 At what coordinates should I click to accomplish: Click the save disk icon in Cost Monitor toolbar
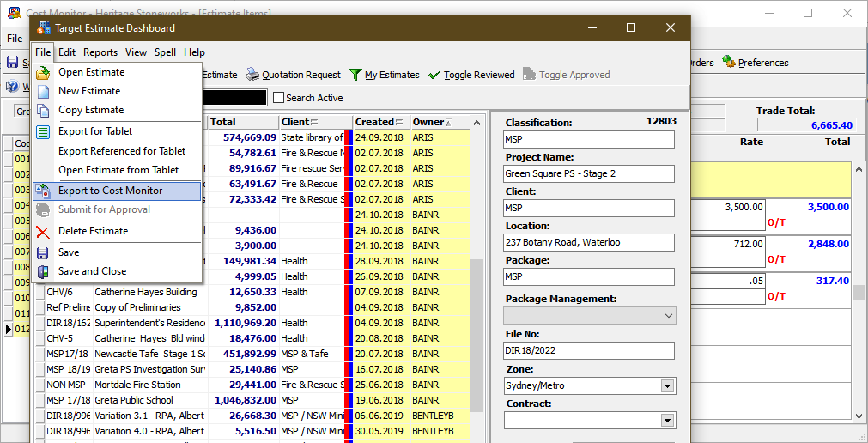(x=13, y=62)
